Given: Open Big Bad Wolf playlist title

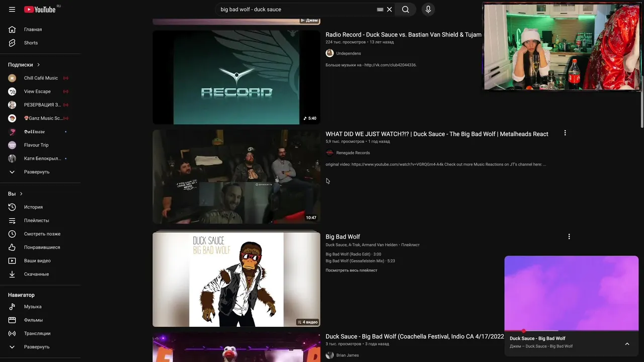Looking at the screenshot, I should (343, 237).
